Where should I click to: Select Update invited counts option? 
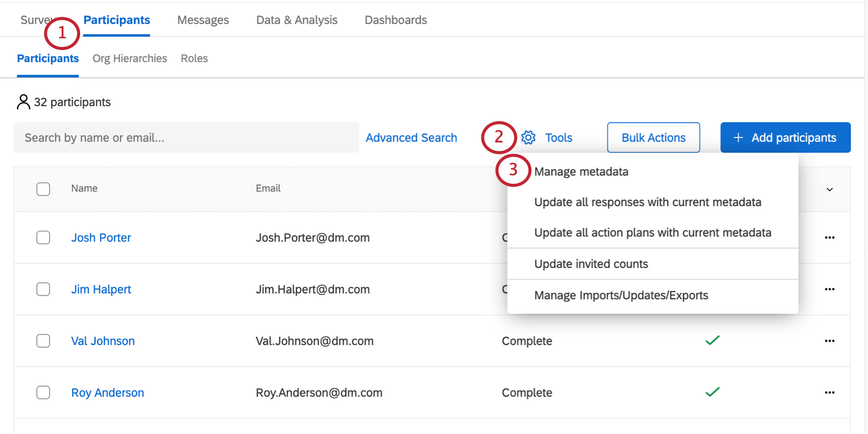[x=591, y=264]
